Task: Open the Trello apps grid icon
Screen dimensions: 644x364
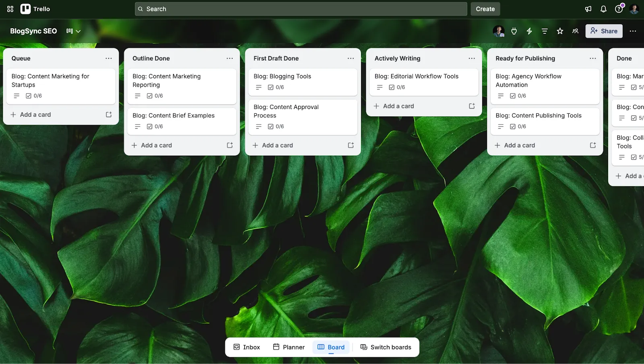Action: click(10, 9)
